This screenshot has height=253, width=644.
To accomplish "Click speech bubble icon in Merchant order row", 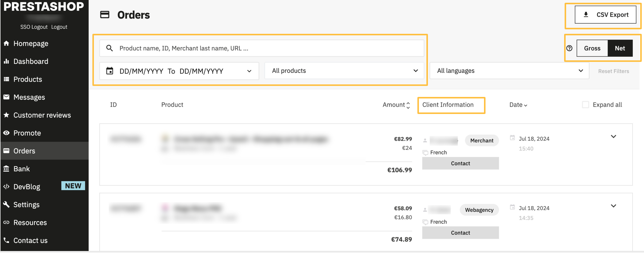I will (x=425, y=153).
